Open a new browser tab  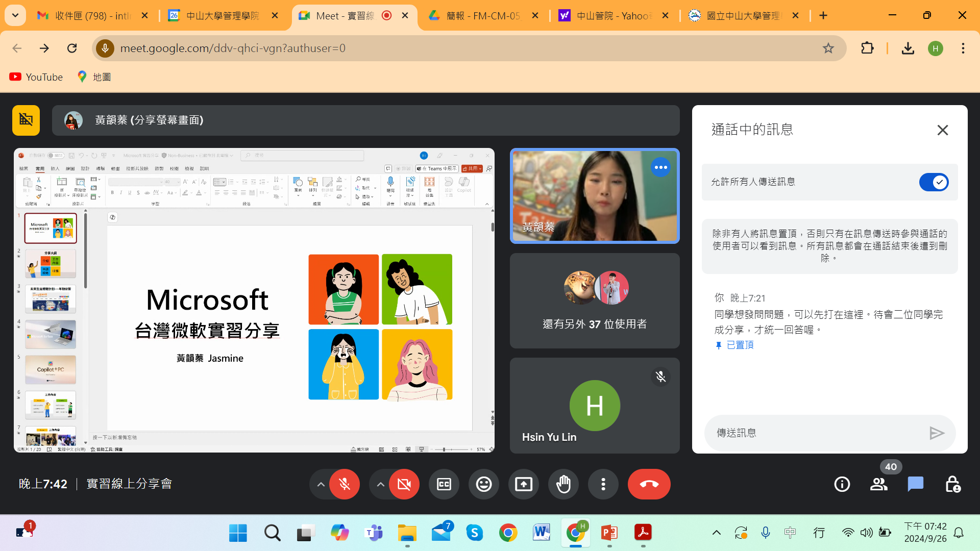[823, 16]
